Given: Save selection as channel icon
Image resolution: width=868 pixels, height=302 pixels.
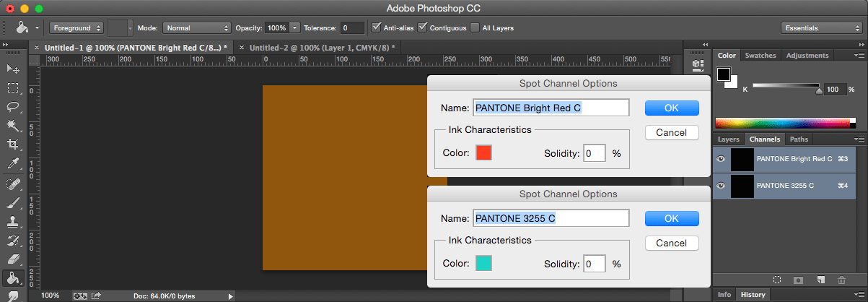Looking at the screenshot, I should click(799, 279).
